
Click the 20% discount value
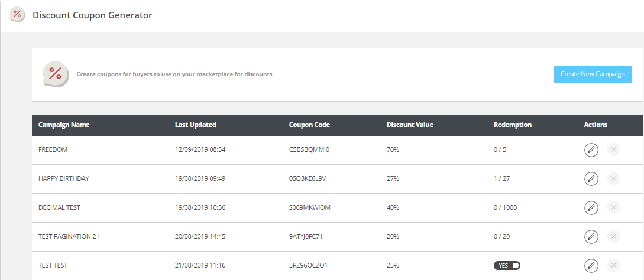(x=393, y=236)
